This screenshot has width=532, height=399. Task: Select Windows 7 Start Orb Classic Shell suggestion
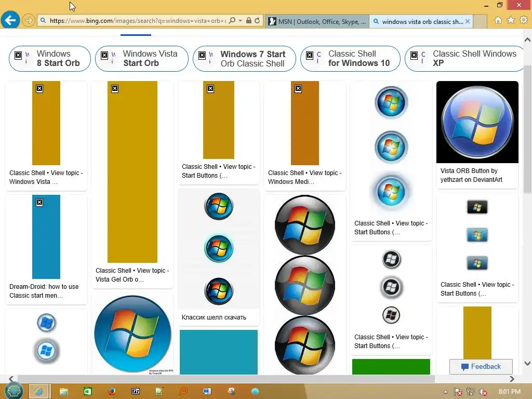244,59
